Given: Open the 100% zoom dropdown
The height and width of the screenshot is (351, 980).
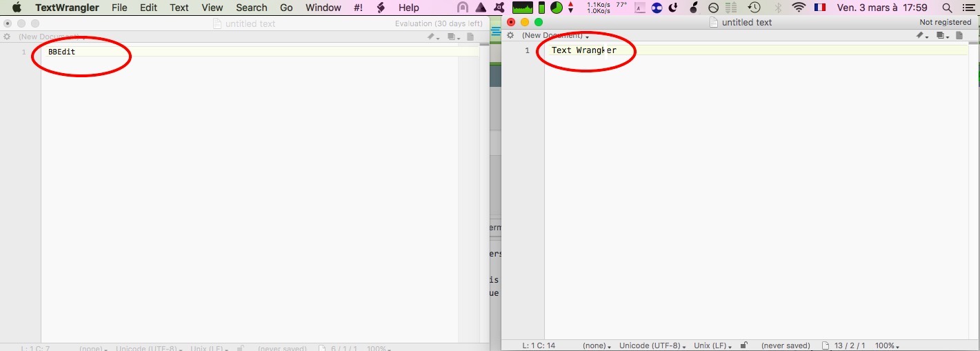Looking at the screenshot, I should tap(886, 345).
